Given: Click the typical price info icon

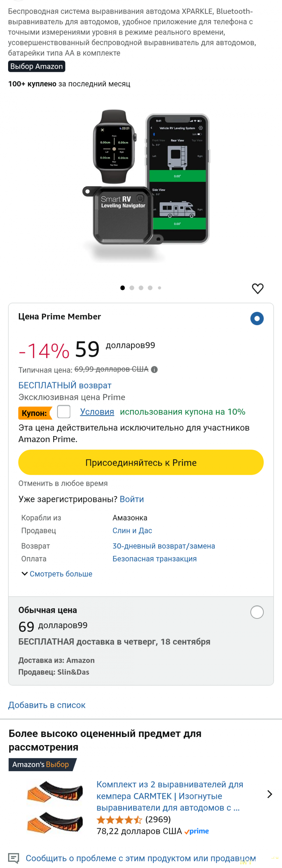Looking at the screenshot, I should click(154, 370).
